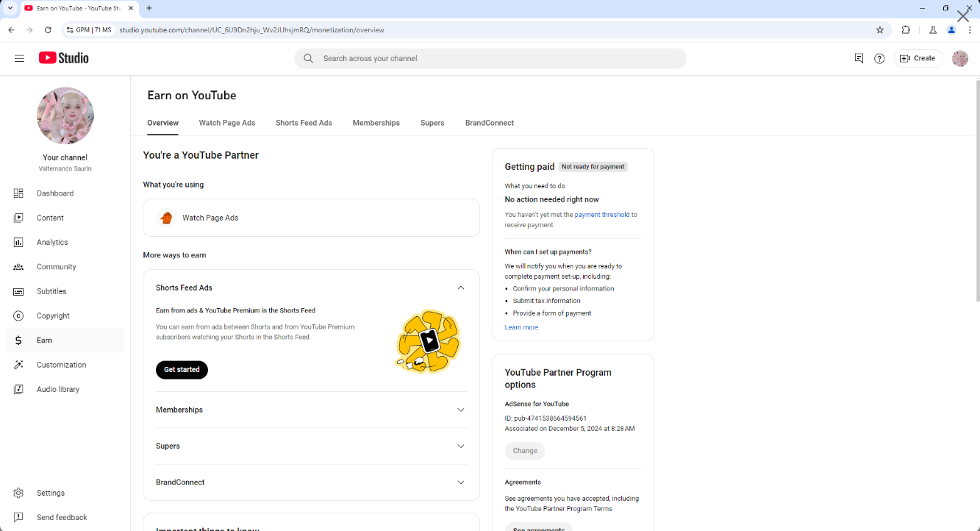Collapse the Shorts Feed Ads section
Image resolution: width=980 pixels, height=531 pixels.
[461, 288]
